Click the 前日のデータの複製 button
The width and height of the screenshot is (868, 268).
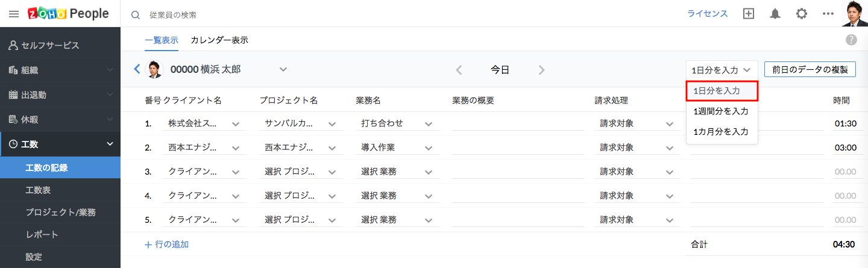tap(810, 69)
